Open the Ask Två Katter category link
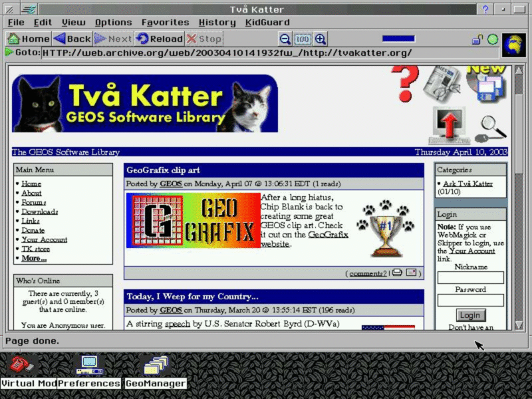 (467, 184)
